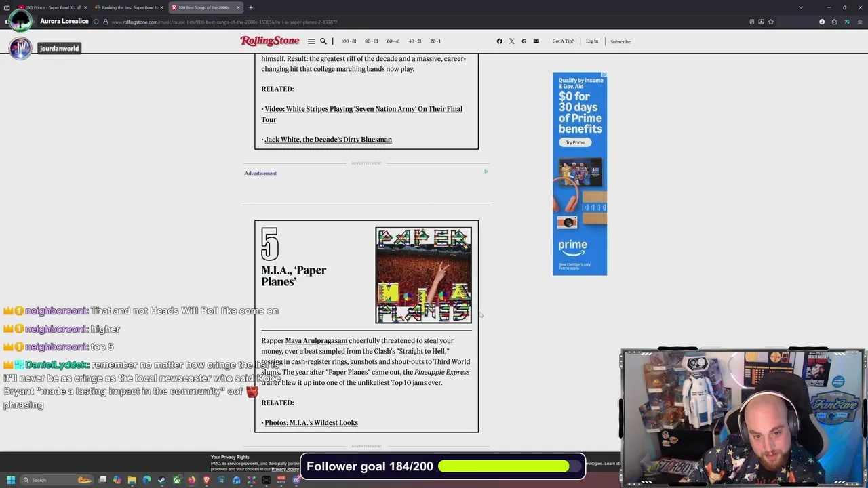Click the Paper Planes album cover
Image resolution: width=868 pixels, height=488 pixels.
pyautogui.click(x=424, y=275)
